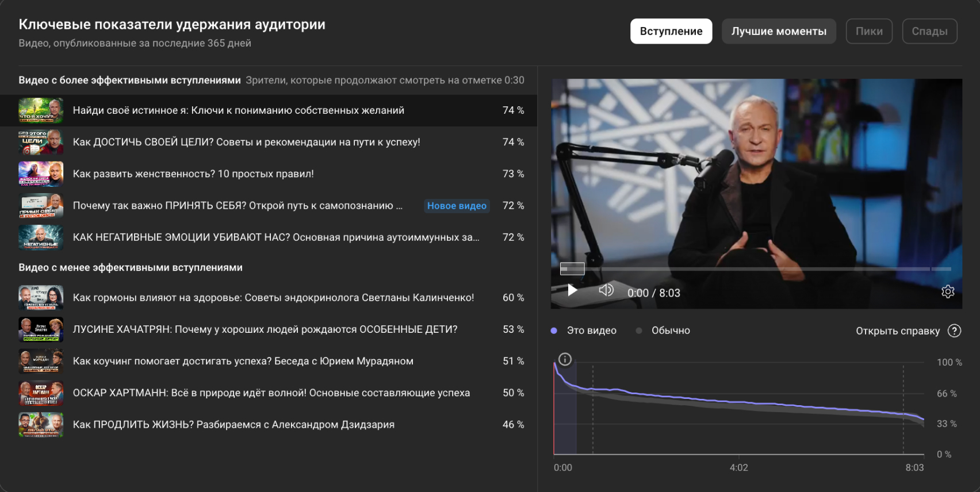Image resolution: width=980 pixels, height=492 pixels.
Task: Click thumbnail of 'Как ПРОДЛИТЬ ЖИЗНЬ?' video
Action: click(x=41, y=425)
